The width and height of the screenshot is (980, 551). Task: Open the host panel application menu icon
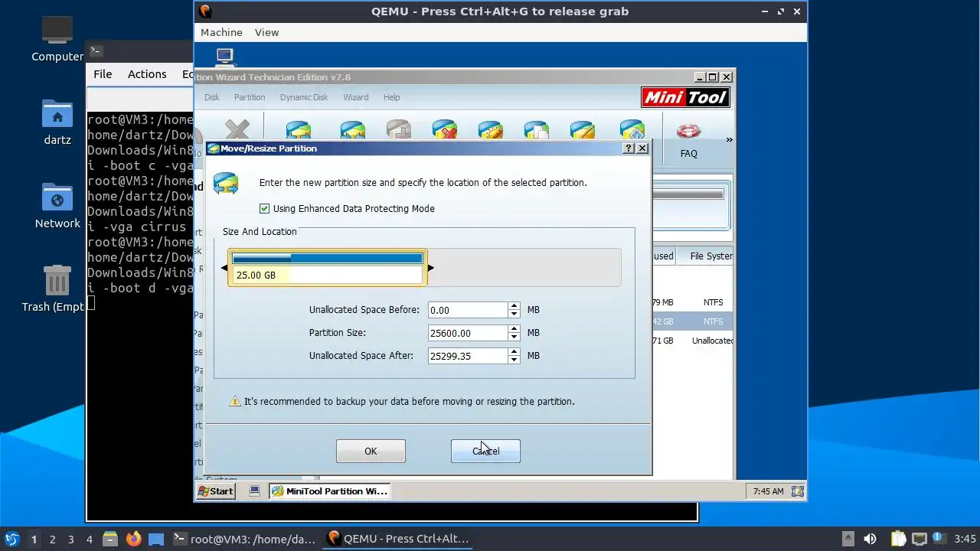11,539
